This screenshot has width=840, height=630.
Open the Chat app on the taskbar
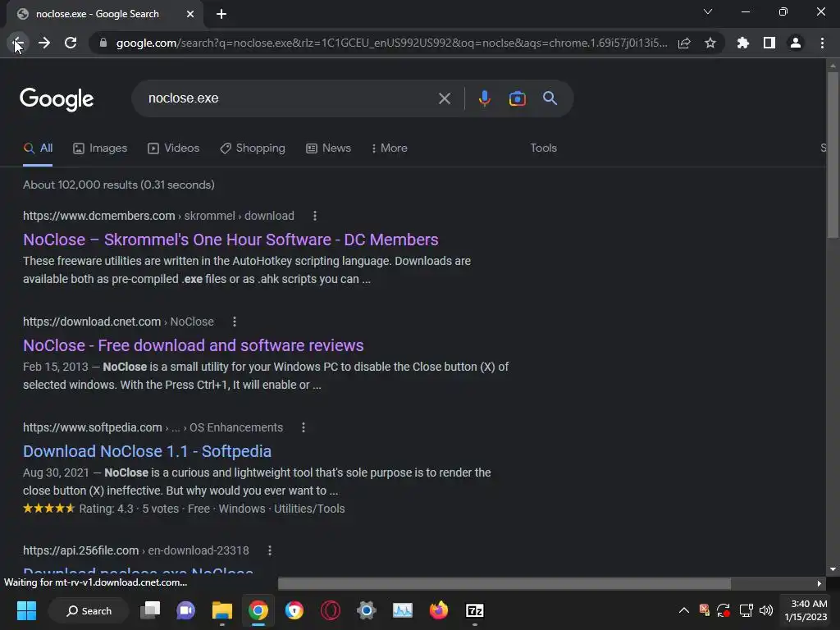pyautogui.click(x=186, y=610)
